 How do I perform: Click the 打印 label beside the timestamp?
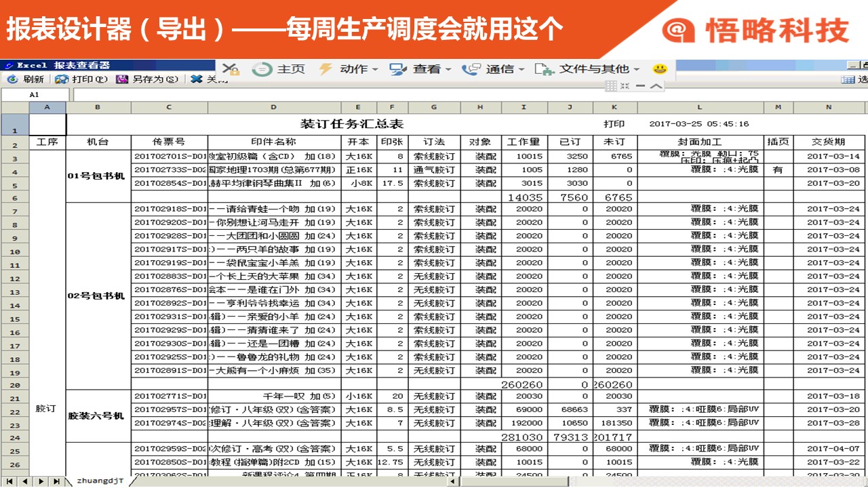pyautogui.click(x=614, y=124)
